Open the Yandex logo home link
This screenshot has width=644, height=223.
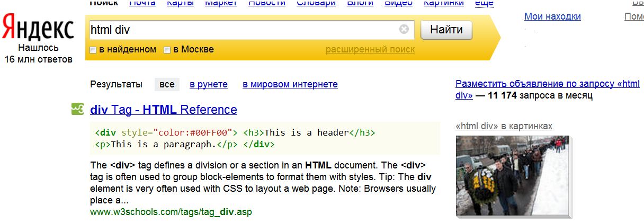point(38,29)
